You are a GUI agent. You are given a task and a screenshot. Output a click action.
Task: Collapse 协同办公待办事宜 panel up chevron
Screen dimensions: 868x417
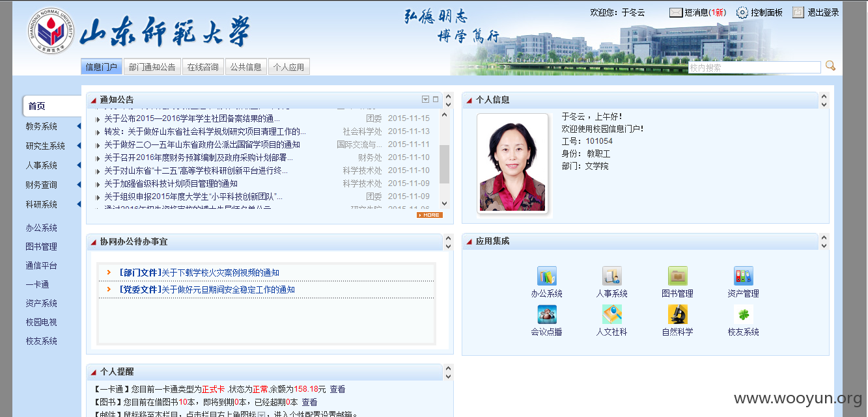448,239
